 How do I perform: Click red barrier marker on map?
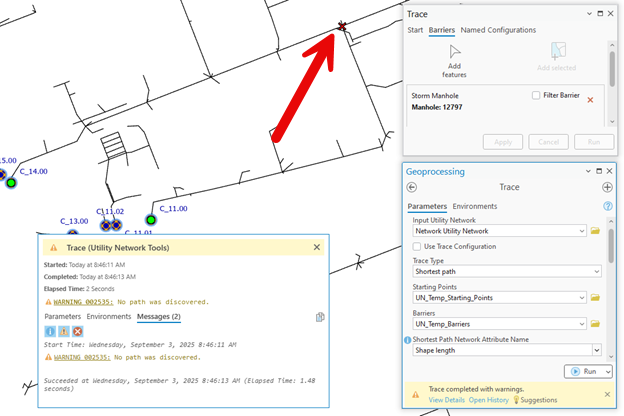click(342, 26)
